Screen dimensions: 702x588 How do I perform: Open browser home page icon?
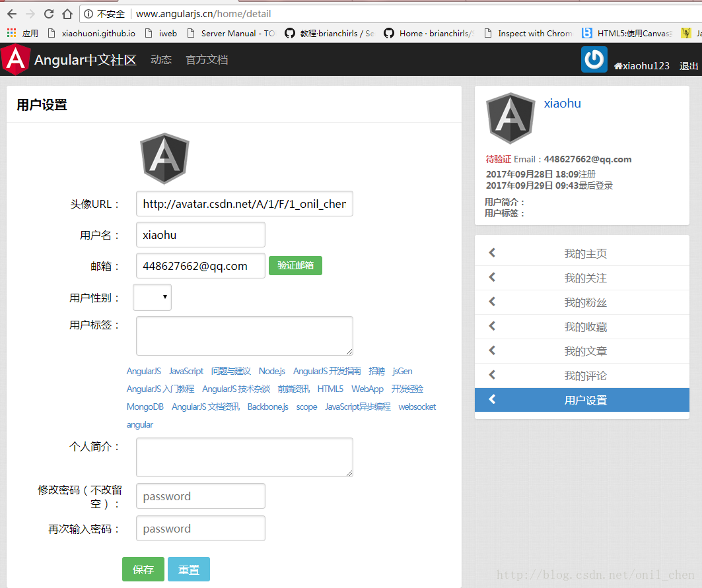pyautogui.click(x=67, y=14)
